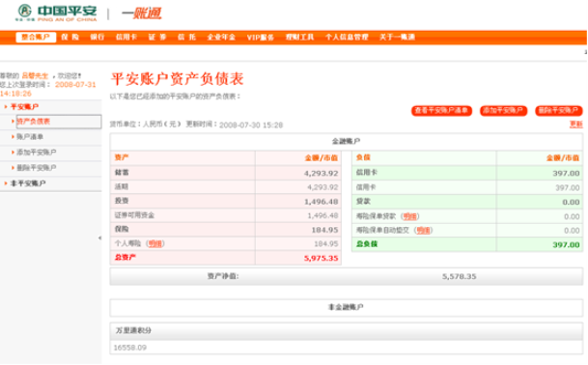Open the 关于一账通 menu item
This screenshot has width=588, height=365.
pos(397,37)
